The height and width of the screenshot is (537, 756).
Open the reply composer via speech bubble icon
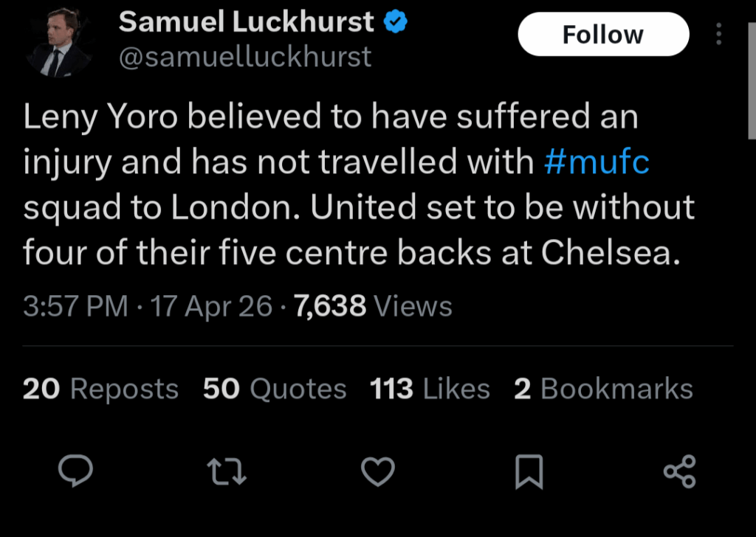pyautogui.click(x=75, y=471)
